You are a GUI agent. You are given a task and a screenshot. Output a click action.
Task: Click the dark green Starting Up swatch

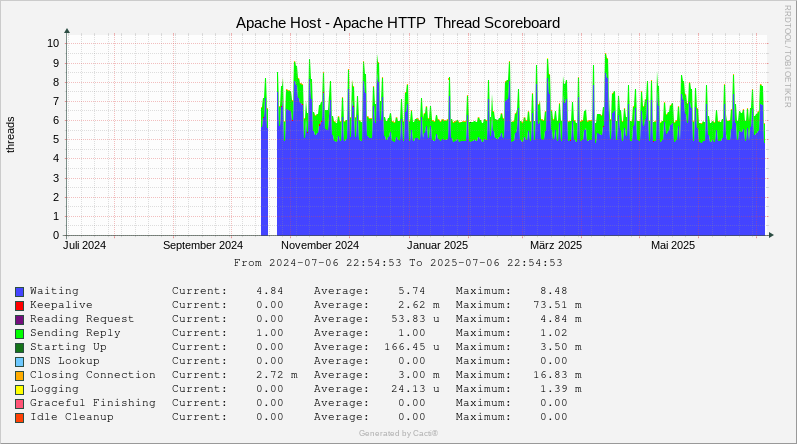point(19,348)
